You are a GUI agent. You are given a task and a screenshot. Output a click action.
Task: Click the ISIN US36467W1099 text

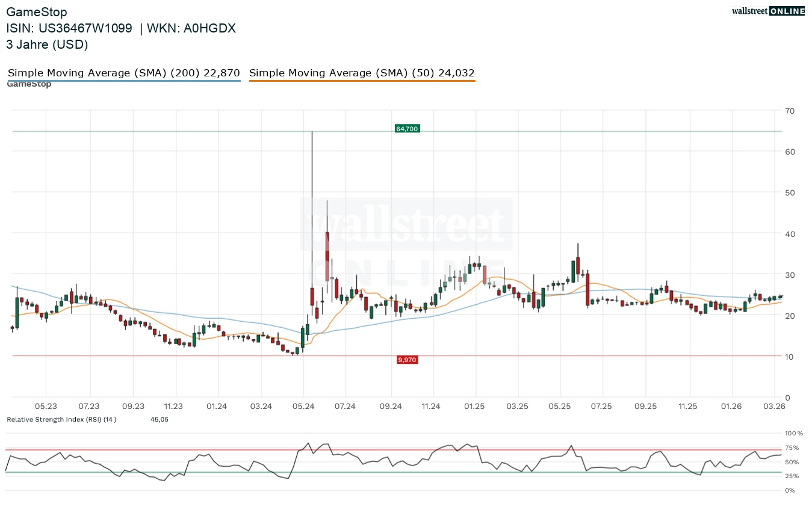point(70,28)
